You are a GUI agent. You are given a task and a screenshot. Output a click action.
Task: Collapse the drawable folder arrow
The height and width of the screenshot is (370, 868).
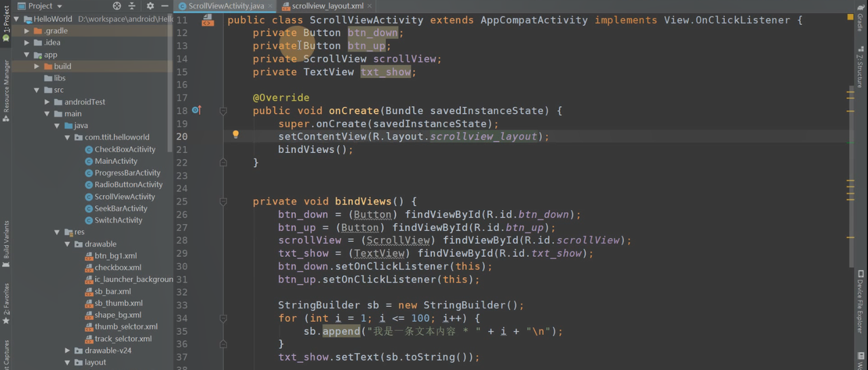67,244
